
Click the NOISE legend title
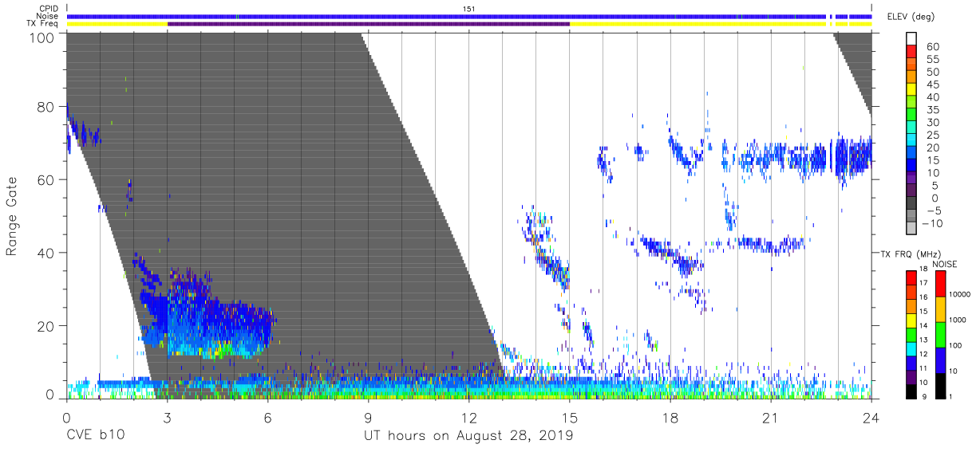pyautogui.click(x=946, y=264)
